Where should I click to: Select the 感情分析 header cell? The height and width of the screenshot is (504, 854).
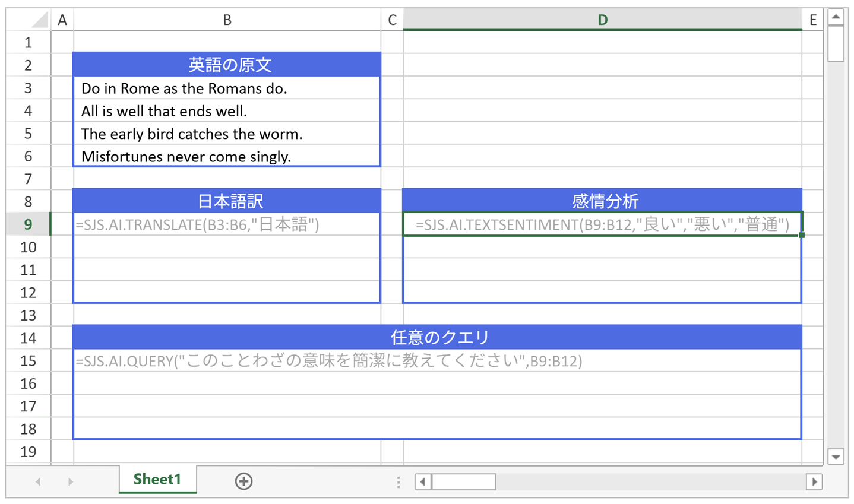coord(602,201)
